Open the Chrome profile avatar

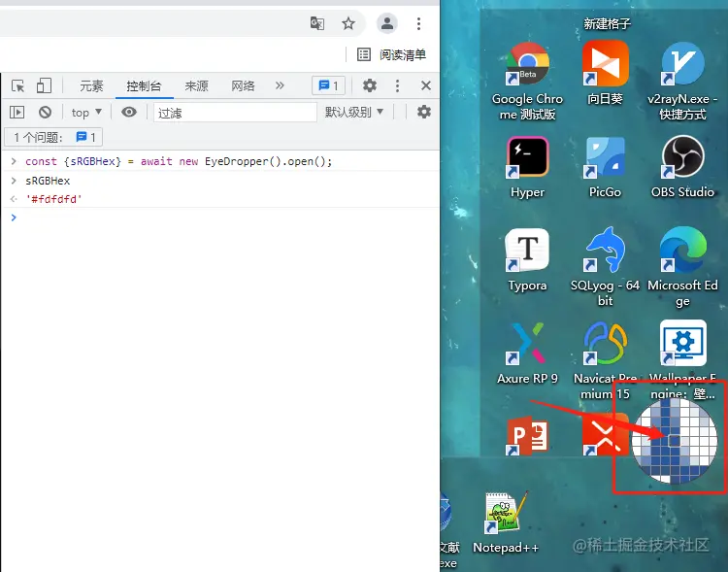tap(386, 23)
